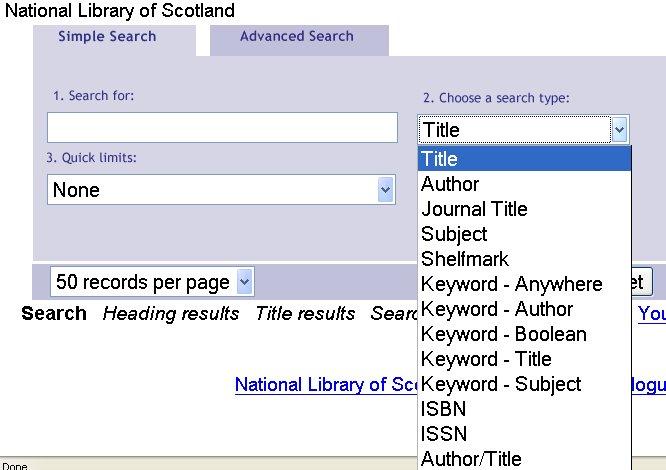The image size is (666, 470).
Task: Select Keyword - Author option
Action: point(524,309)
